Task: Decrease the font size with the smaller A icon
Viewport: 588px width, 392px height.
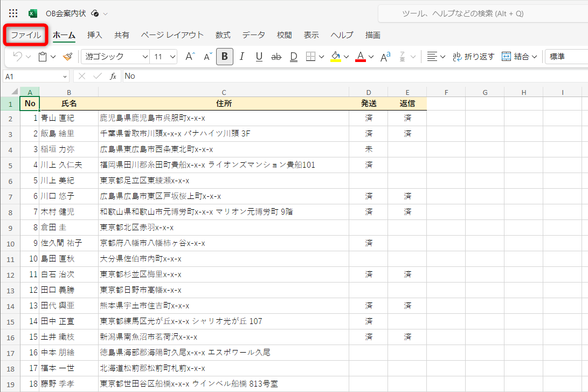Action: click(207, 56)
